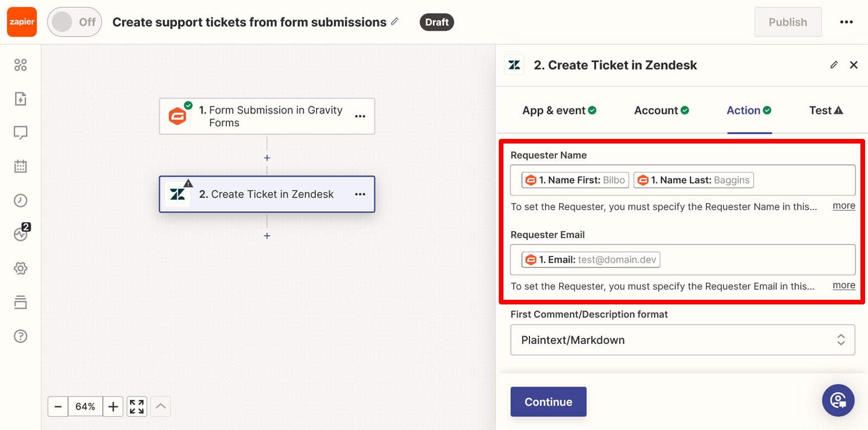
Task: Switch to the App & event tab
Action: pos(559,111)
